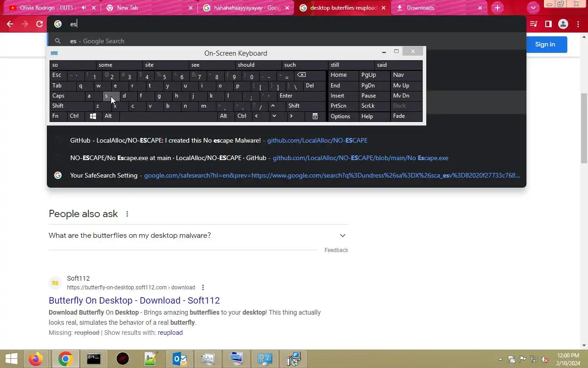
Task: Select the 'some' word prediction
Action: [119, 65]
